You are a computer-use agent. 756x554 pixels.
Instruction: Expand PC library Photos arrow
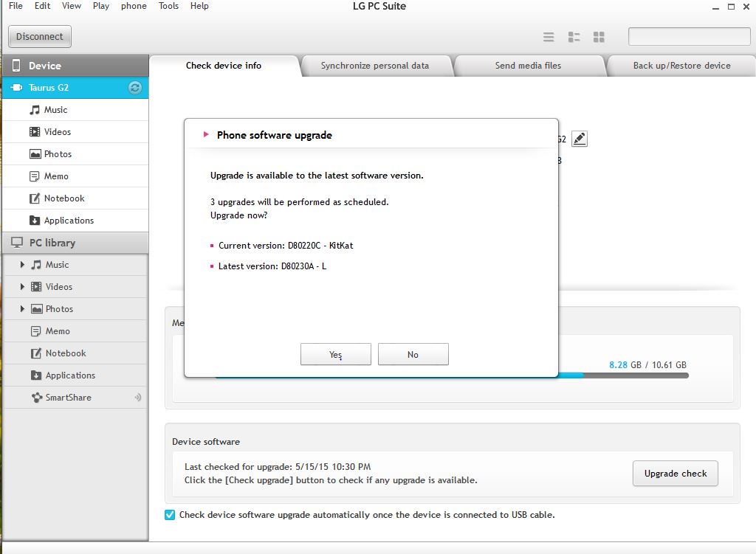click(22, 309)
